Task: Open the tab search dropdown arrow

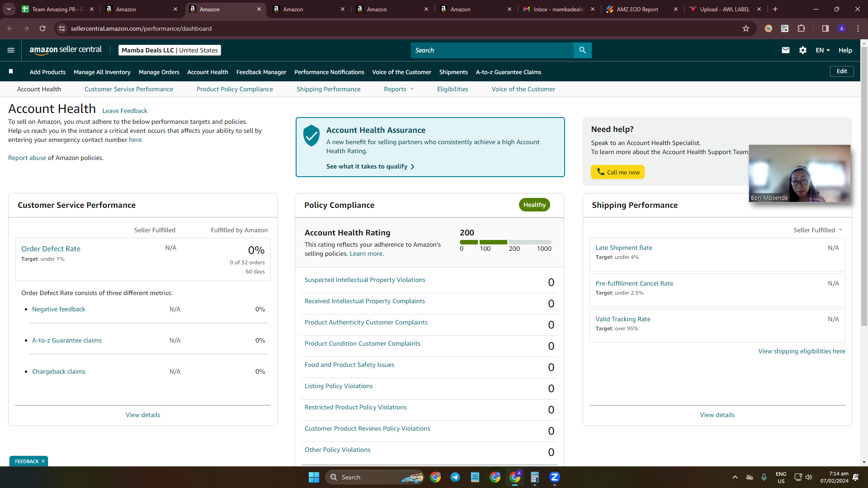Action: click(9, 9)
